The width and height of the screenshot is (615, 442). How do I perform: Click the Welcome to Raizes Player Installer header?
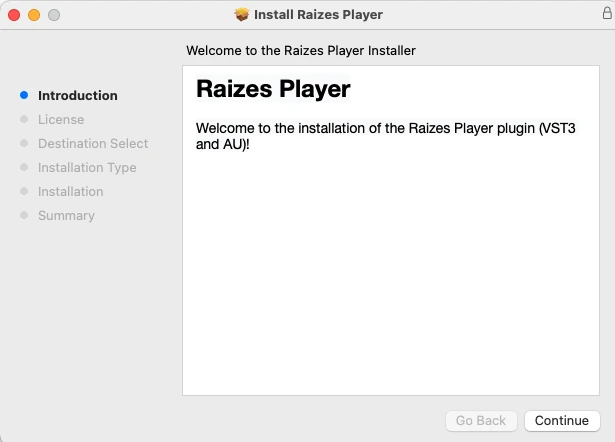click(301, 51)
